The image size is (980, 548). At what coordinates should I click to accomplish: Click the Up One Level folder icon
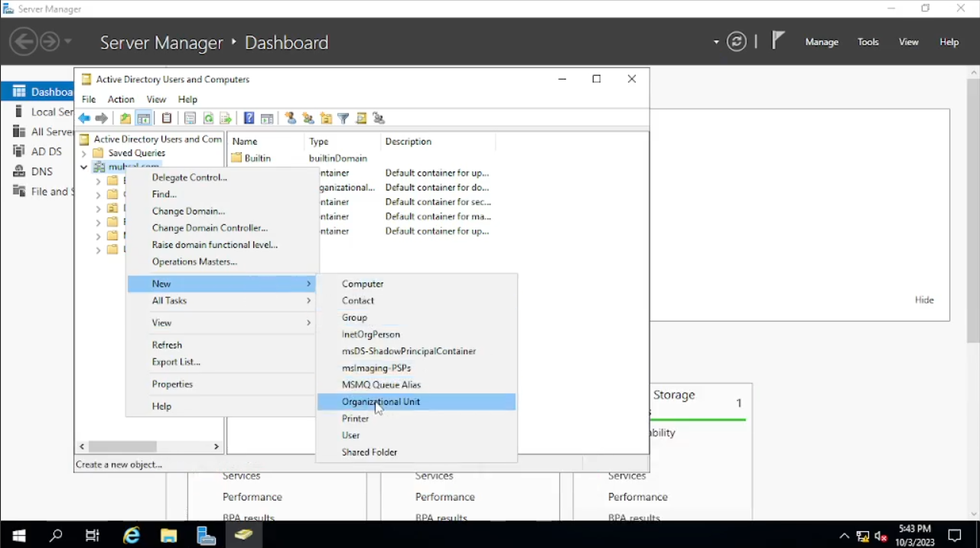click(125, 119)
